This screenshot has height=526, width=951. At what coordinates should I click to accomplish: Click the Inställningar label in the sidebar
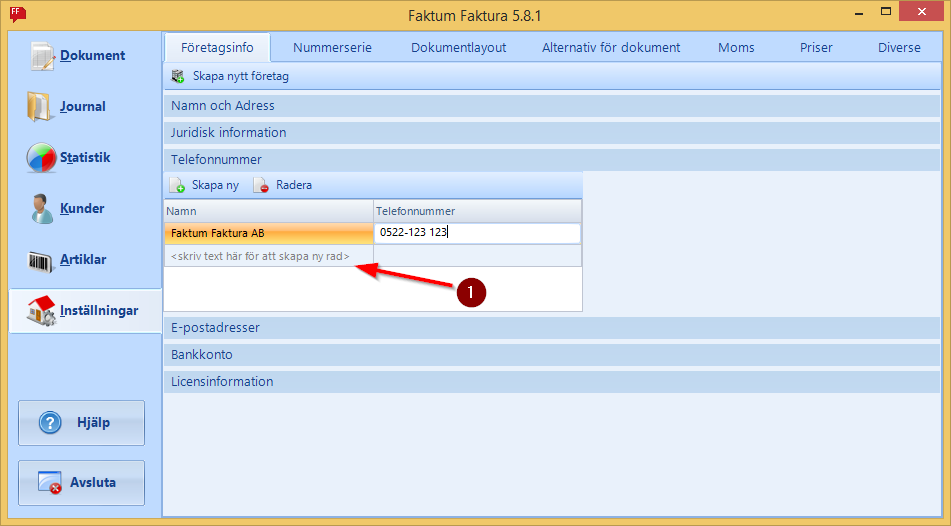pos(99,310)
